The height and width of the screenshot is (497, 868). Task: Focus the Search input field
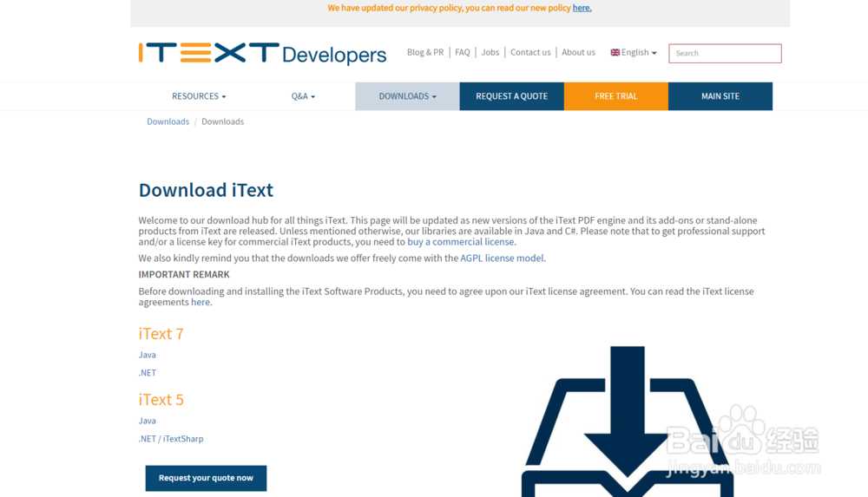click(725, 53)
